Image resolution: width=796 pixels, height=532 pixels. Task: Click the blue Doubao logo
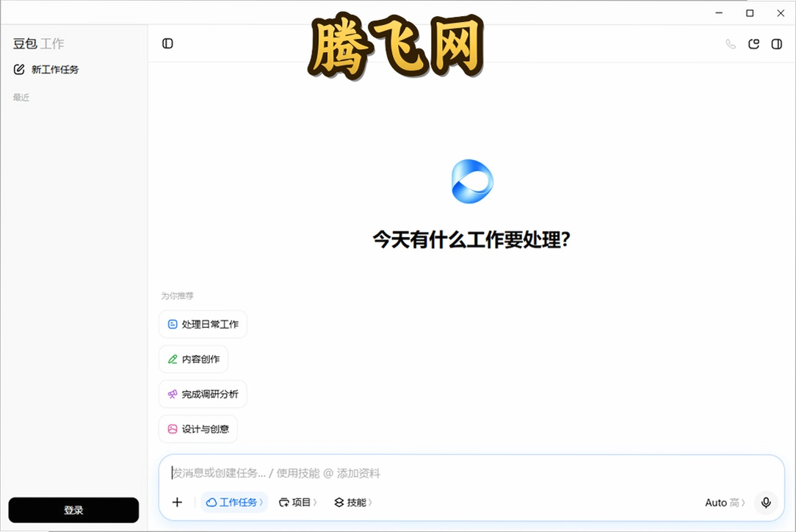tap(472, 181)
